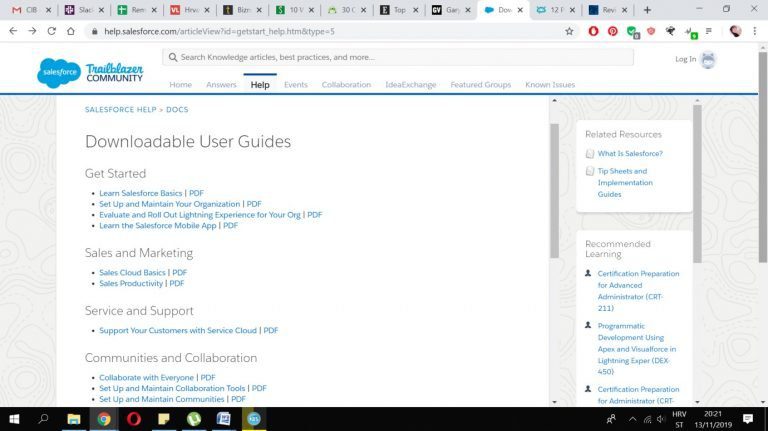The height and width of the screenshot is (431, 768).
Task: Open Known Issues navigation item
Action: click(550, 85)
